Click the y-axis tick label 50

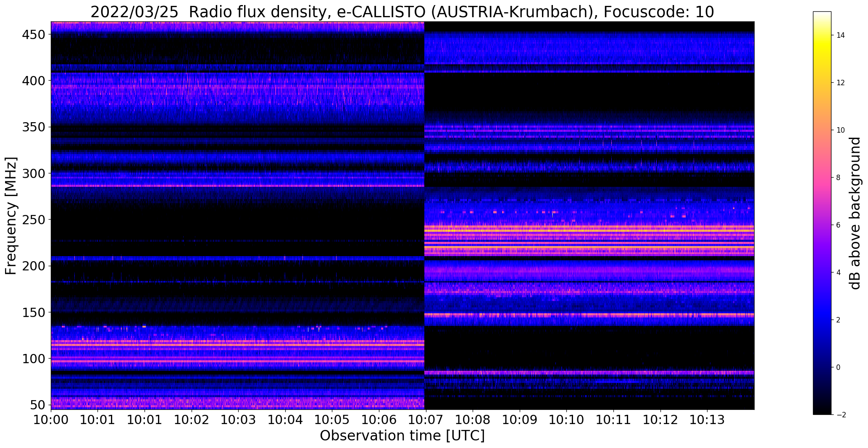[37, 405]
